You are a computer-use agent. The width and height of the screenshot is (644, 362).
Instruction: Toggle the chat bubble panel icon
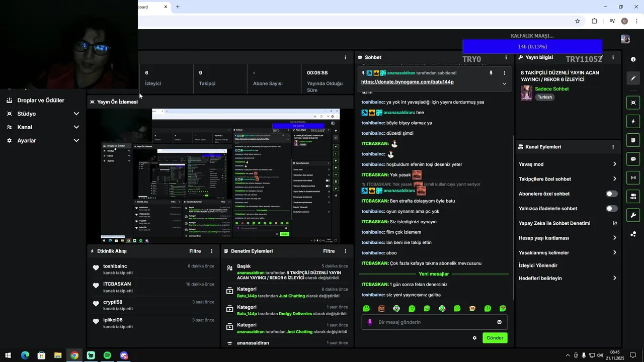[633, 159]
